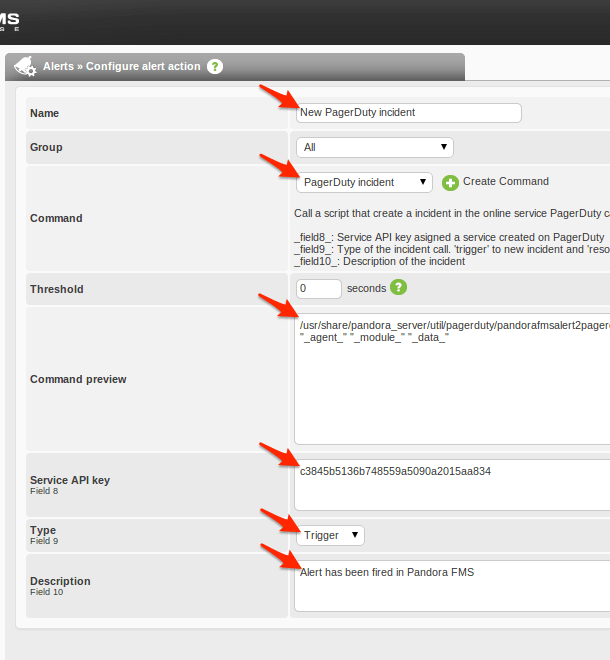Click the 'seconds' text next to Threshold
The image size is (610, 660).
coord(366,288)
